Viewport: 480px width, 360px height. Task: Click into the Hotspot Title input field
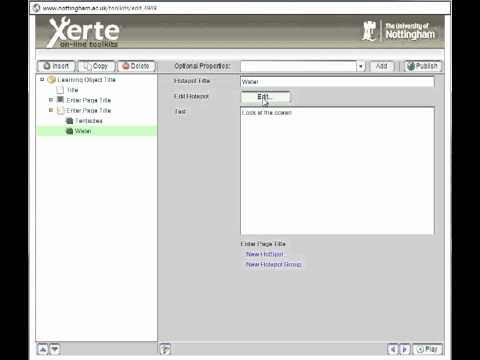point(337,82)
